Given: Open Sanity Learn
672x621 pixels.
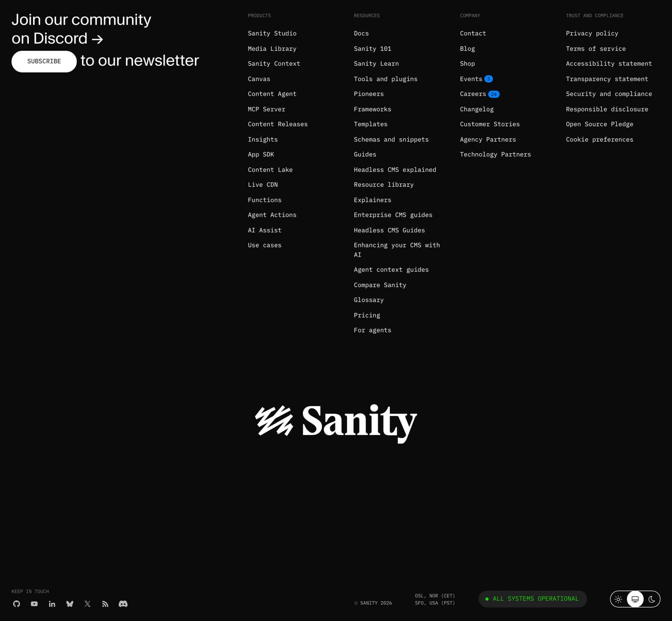Looking at the screenshot, I should pos(376,63).
